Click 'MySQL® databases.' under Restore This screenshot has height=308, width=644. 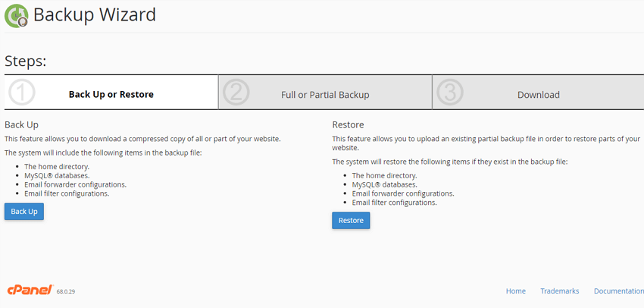pos(384,184)
